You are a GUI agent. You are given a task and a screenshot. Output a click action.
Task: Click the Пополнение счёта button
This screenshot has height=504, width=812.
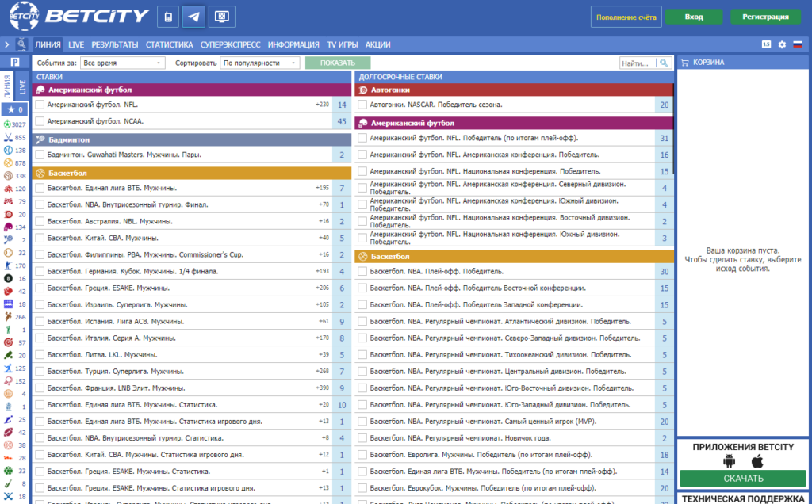coord(626,17)
